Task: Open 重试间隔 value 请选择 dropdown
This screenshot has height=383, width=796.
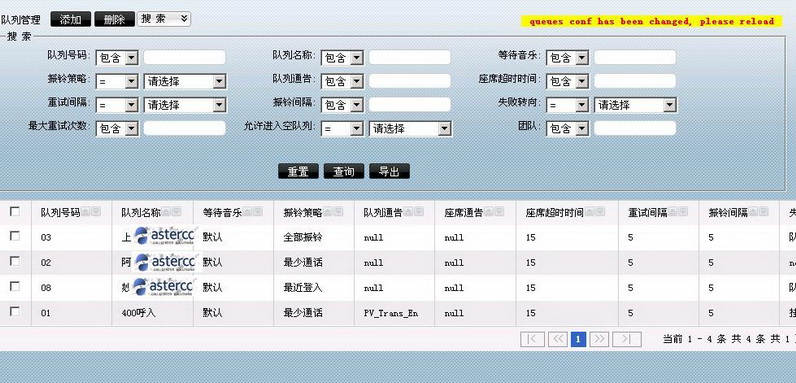Action: click(185, 105)
